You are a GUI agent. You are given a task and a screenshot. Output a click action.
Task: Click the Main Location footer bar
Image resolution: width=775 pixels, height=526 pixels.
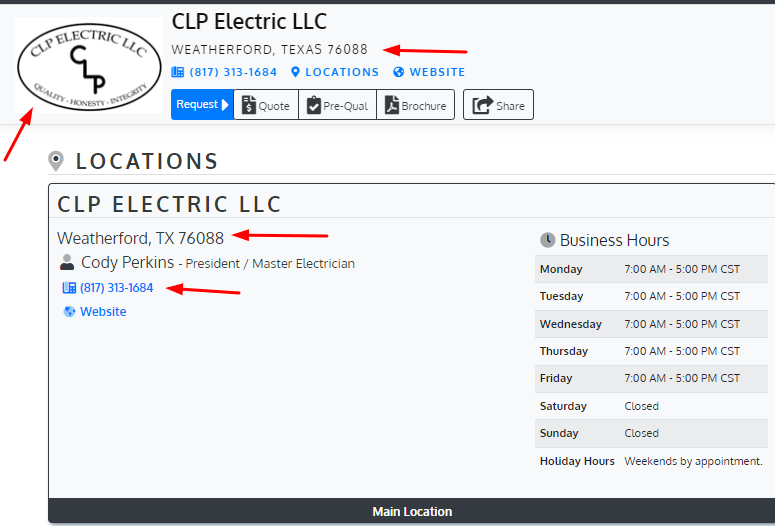point(412,511)
